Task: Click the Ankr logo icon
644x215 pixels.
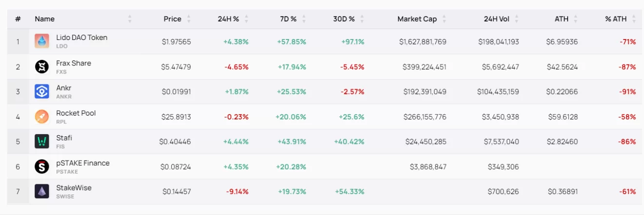Action: click(x=42, y=91)
